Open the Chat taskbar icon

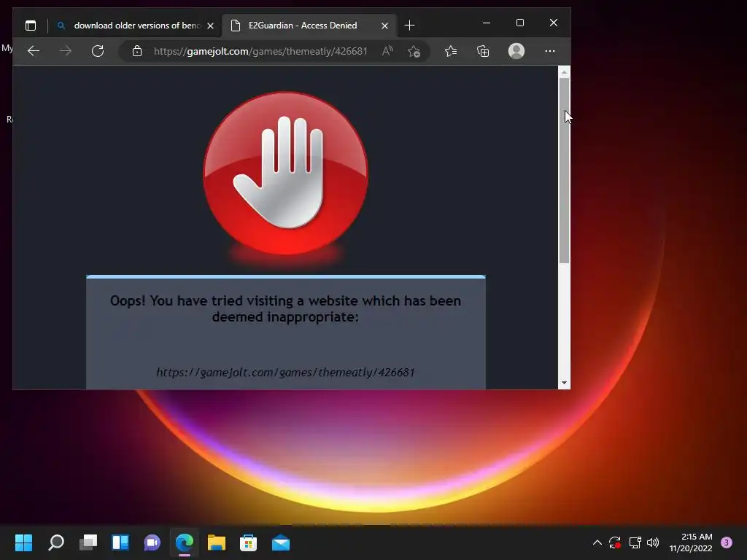click(x=152, y=542)
